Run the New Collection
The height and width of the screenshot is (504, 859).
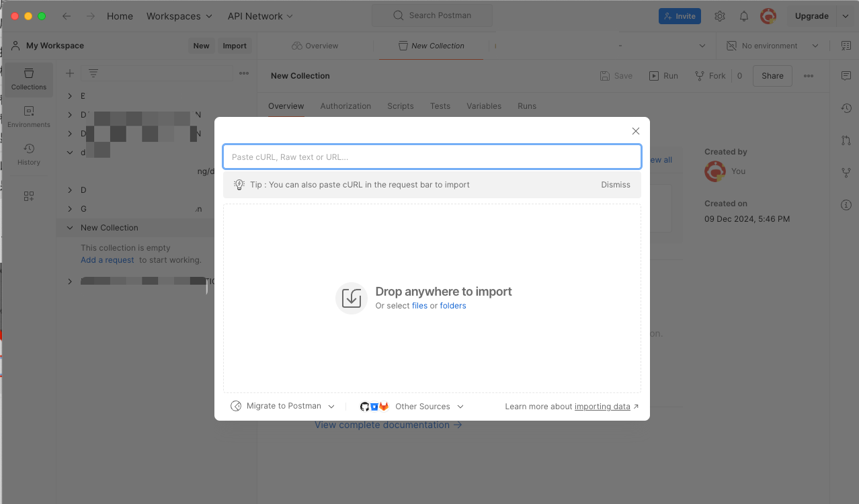(663, 76)
